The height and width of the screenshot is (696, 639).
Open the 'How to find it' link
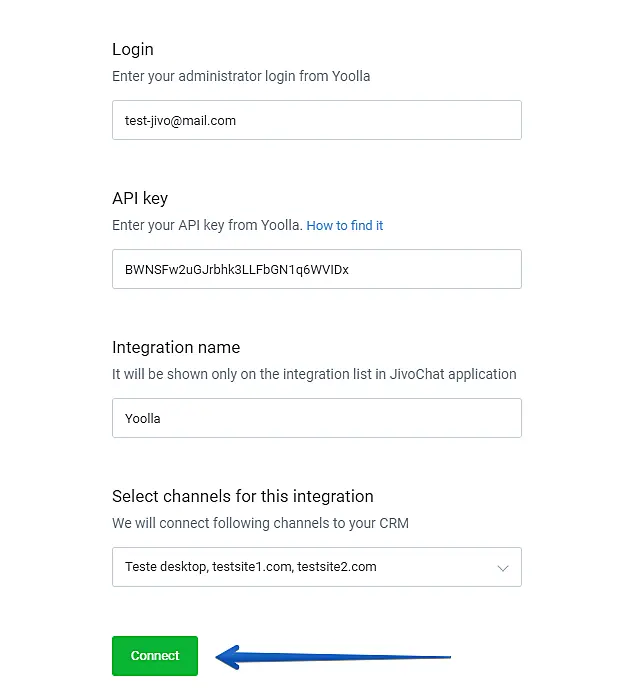click(345, 226)
